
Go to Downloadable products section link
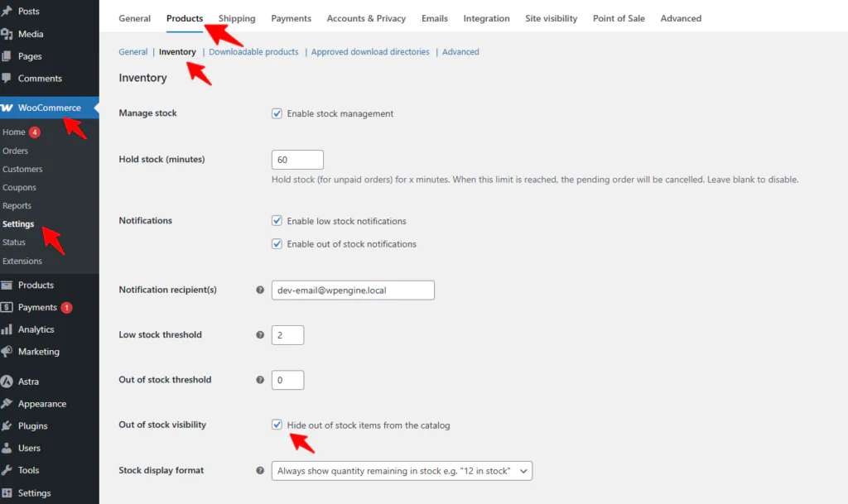point(253,52)
